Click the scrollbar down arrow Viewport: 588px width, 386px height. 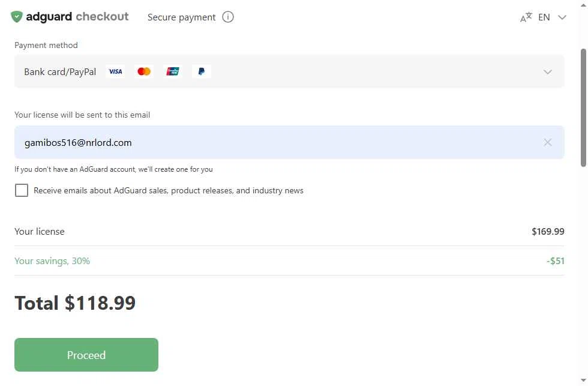click(x=583, y=381)
